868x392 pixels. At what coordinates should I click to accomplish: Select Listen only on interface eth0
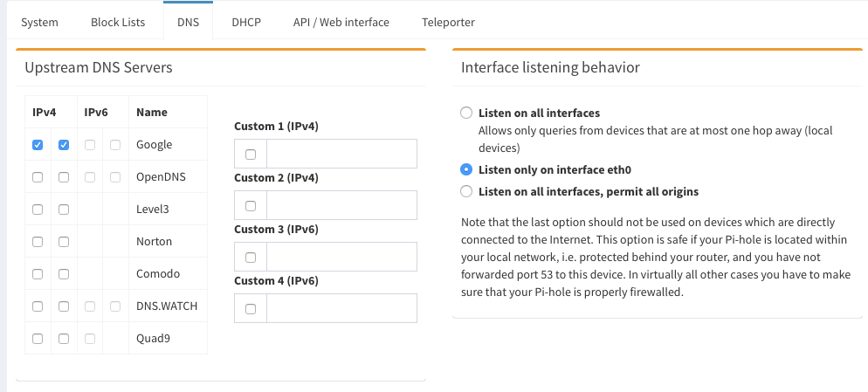[x=466, y=169]
